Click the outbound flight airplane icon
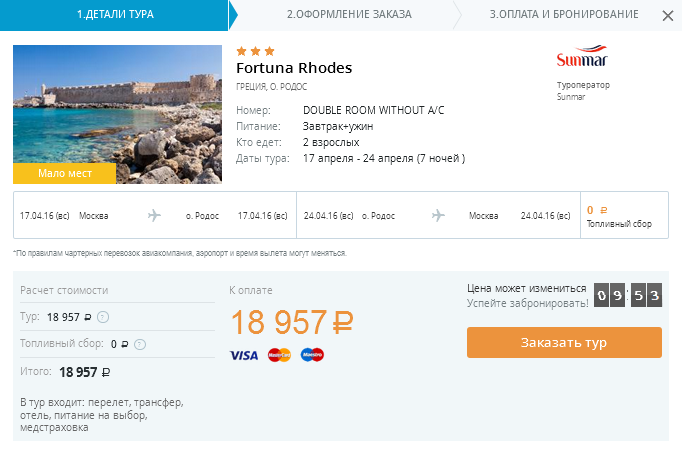The image size is (682, 454). (x=154, y=215)
